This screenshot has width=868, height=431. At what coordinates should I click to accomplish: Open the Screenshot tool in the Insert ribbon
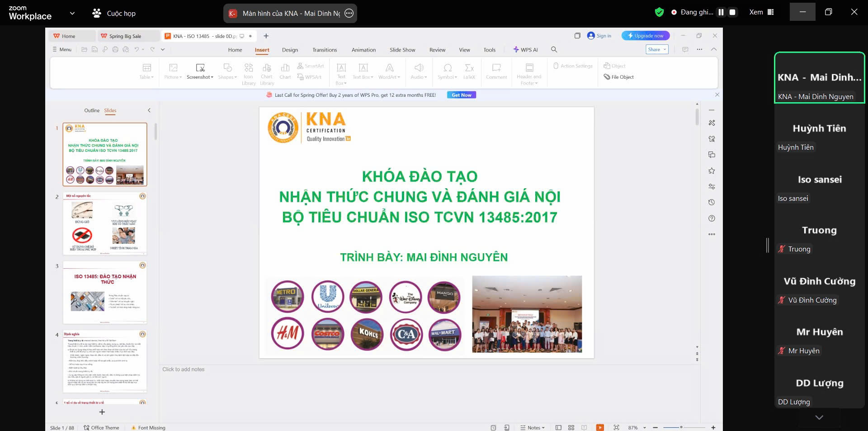tap(200, 71)
